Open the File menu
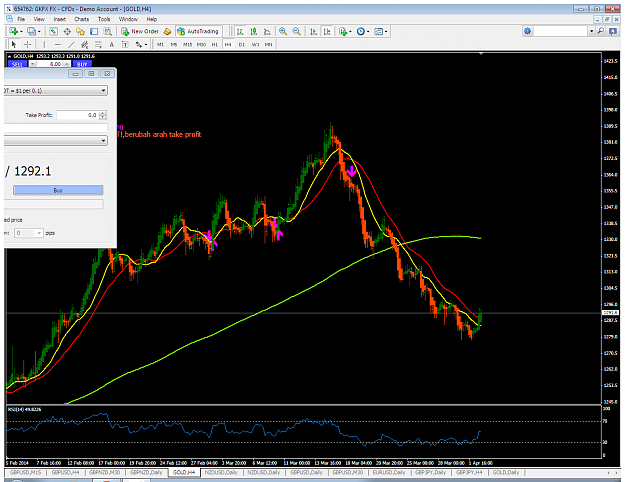 point(21,19)
